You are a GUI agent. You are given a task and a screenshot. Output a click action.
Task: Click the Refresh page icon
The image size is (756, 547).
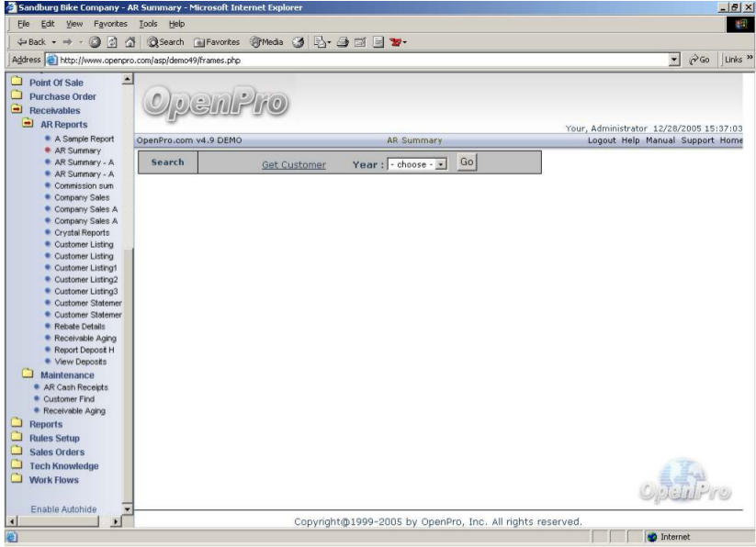(x=109, y=41)
